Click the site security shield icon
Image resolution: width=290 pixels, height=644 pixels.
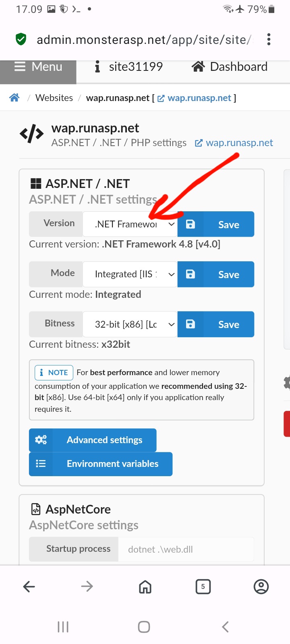(21, 39)
